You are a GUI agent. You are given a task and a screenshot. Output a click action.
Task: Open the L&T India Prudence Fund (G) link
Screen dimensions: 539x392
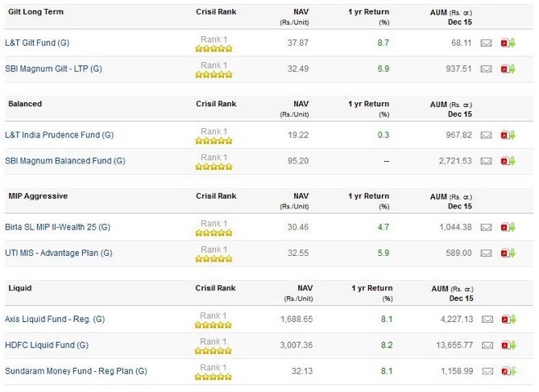60,135
